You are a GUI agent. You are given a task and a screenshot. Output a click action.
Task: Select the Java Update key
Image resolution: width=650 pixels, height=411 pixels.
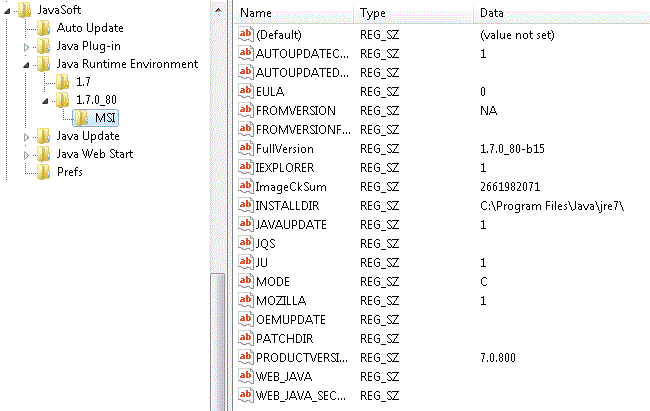coord(88,136)
